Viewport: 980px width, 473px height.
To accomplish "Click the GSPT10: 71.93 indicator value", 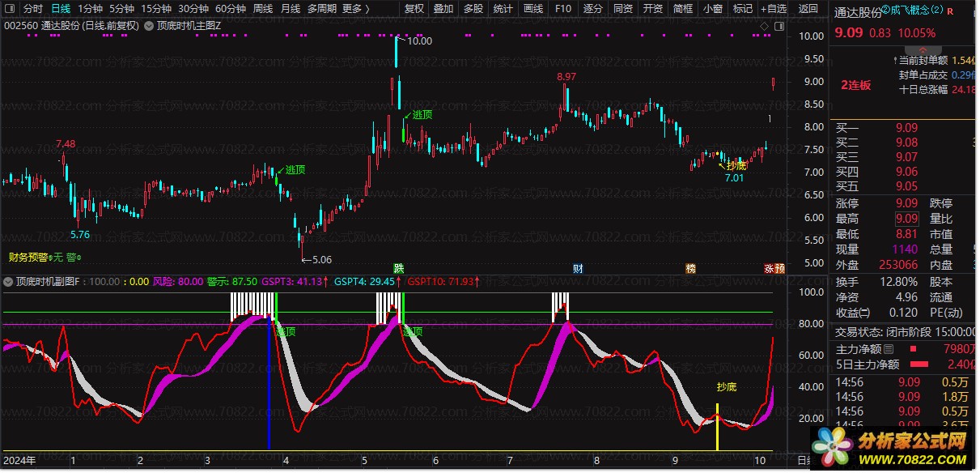I will (442, 282).
